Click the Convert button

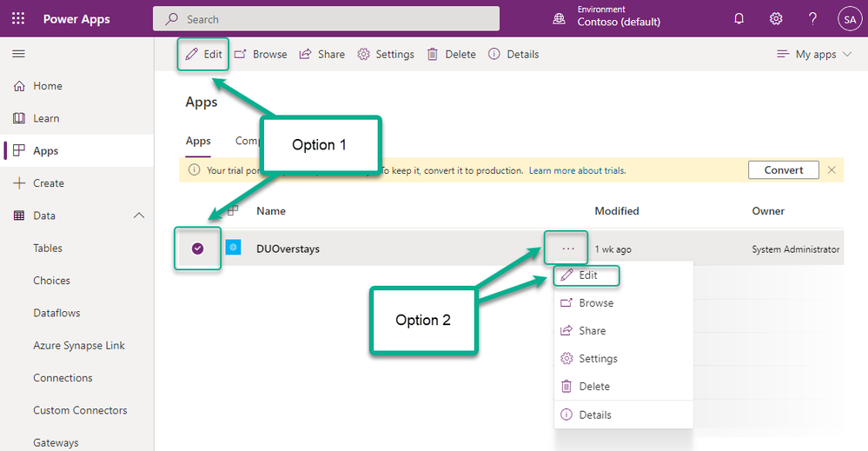(784, 170)
